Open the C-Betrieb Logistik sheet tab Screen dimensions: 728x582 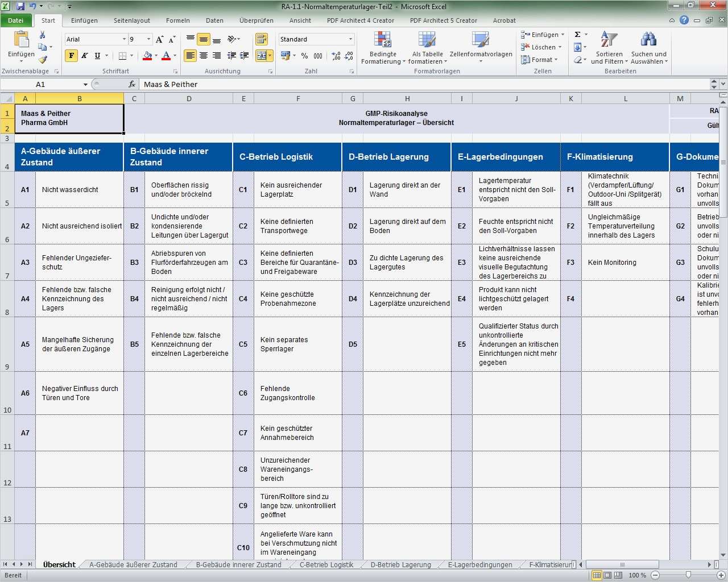tap(326, 564)
